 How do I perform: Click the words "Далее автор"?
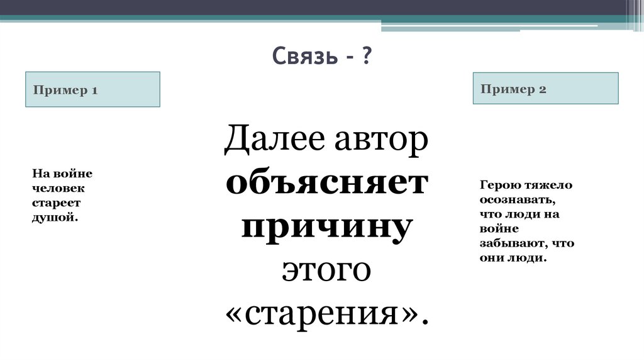pyautogui.click(x=326, y=139)
